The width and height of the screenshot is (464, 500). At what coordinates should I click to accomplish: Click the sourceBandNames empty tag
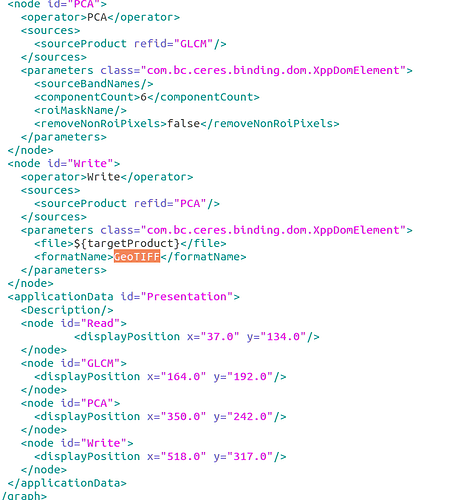(94, 84)
